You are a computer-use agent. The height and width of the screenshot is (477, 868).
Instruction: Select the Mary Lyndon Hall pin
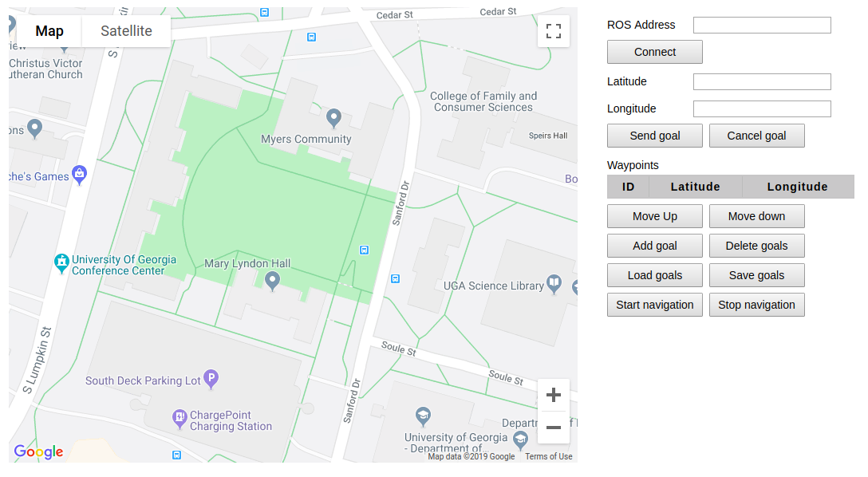click(272, 282)
